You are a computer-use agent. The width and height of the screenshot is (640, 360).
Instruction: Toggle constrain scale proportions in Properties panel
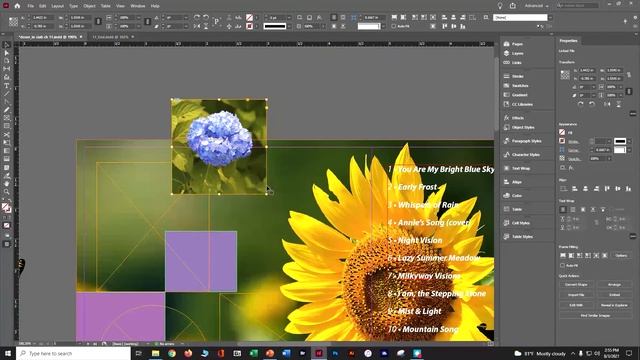click(x=629, y=91)
